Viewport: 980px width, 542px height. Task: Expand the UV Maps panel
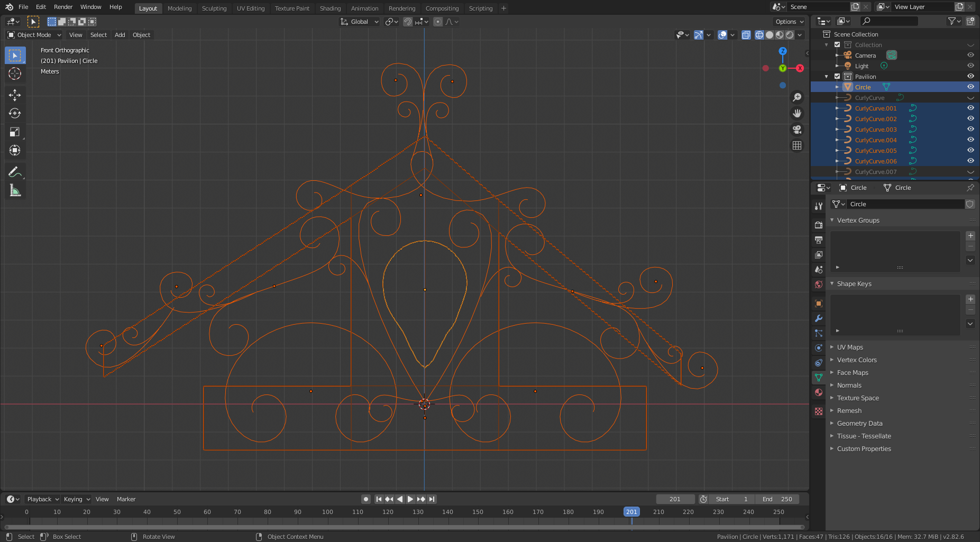pyautogui.click(x=850, y=347)
